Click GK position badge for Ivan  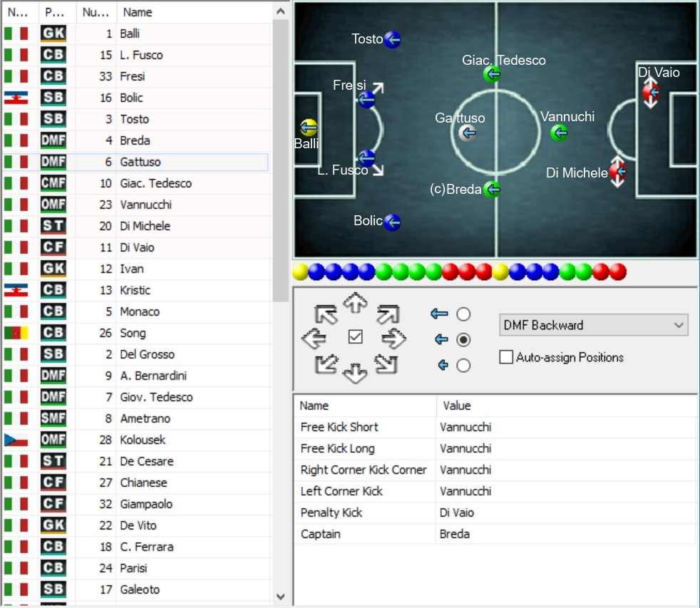[53, 269]
